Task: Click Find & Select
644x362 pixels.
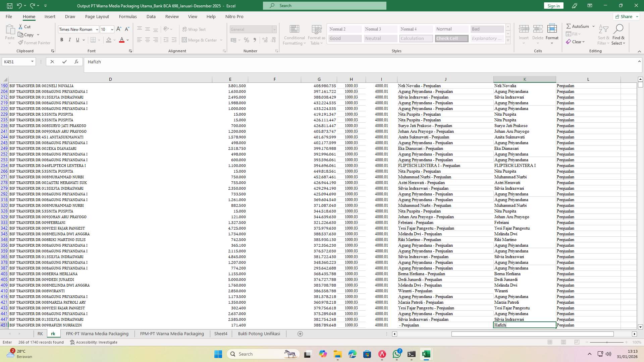Action: point(619,35)
